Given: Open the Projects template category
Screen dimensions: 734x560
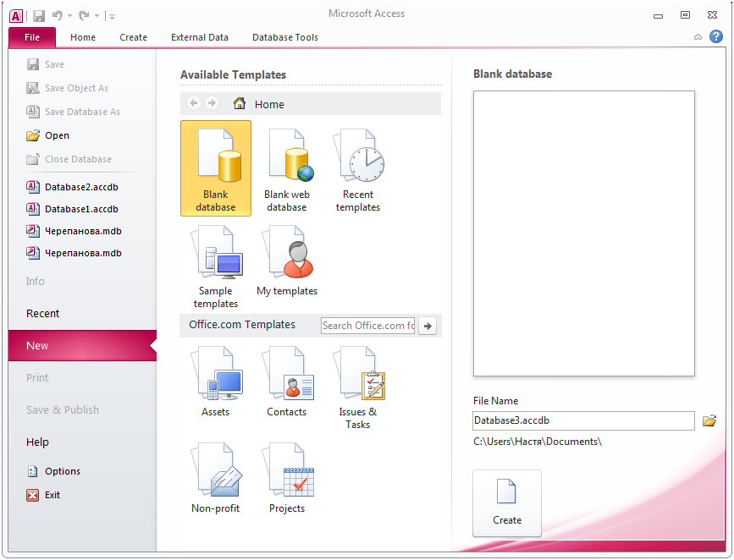Looking at the screenshot, I should tap(287, 478).
